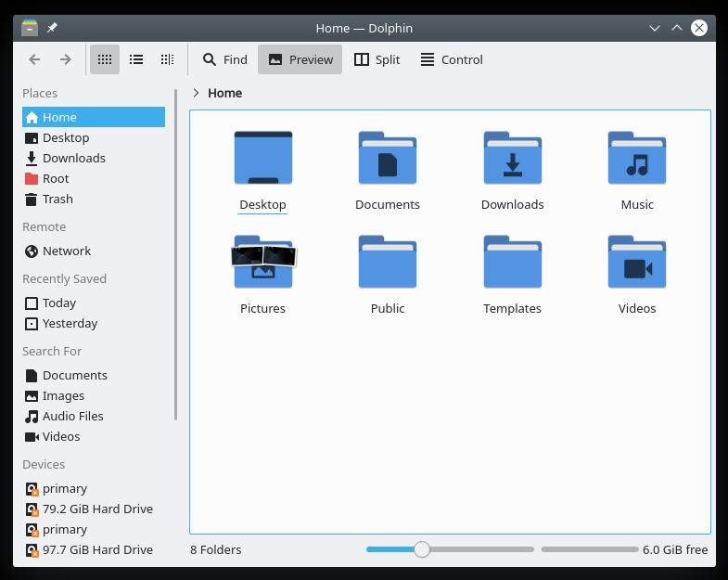
Task: Toggle Split view mode
Action: click(x=377, y=59)
